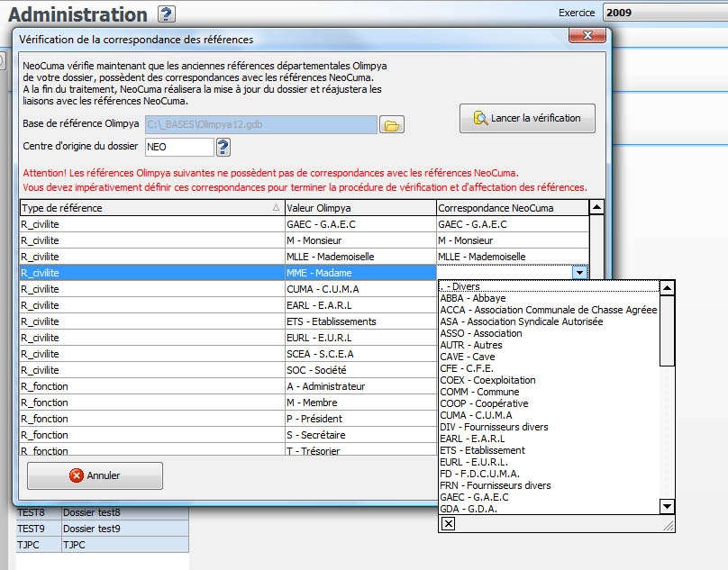
Task: Click 'EARL - E.A.R.L' in Valeur Olimpya column
Action: coord(360,305)
